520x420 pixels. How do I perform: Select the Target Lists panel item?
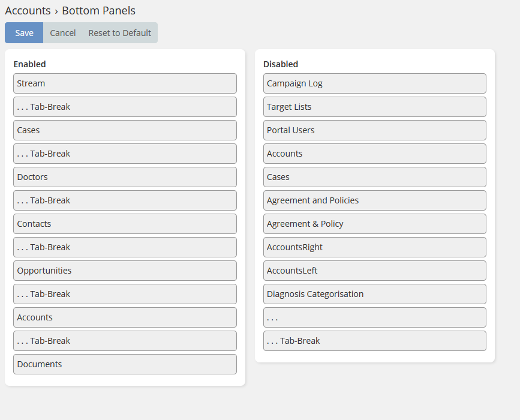(x=374, y=107)
